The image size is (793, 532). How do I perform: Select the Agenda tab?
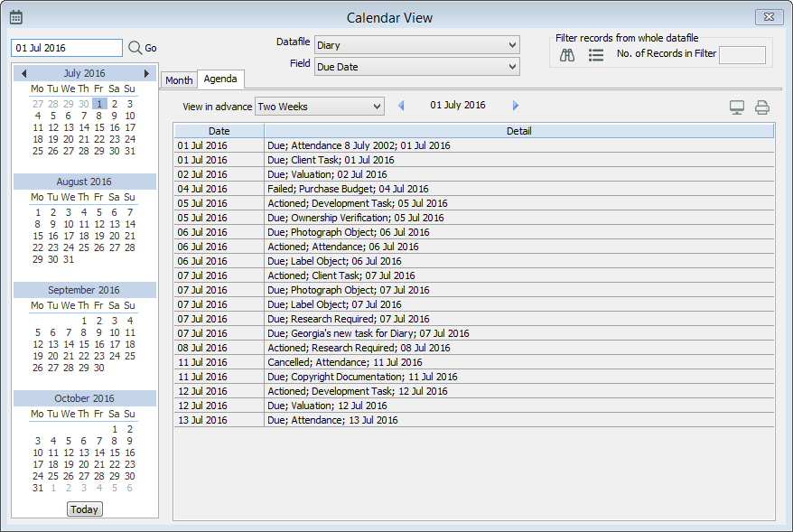click(x=220, y=79)
